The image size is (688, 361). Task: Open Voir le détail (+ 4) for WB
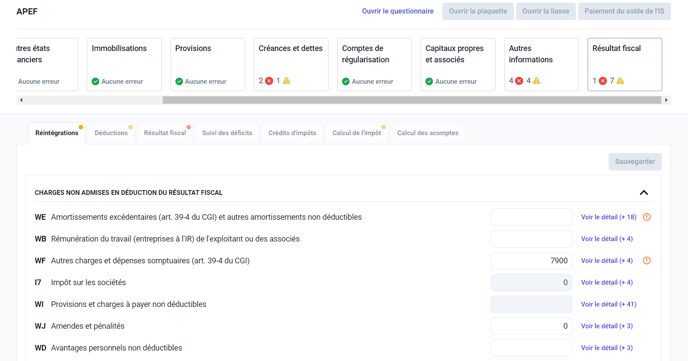click(x=607, y=239)
